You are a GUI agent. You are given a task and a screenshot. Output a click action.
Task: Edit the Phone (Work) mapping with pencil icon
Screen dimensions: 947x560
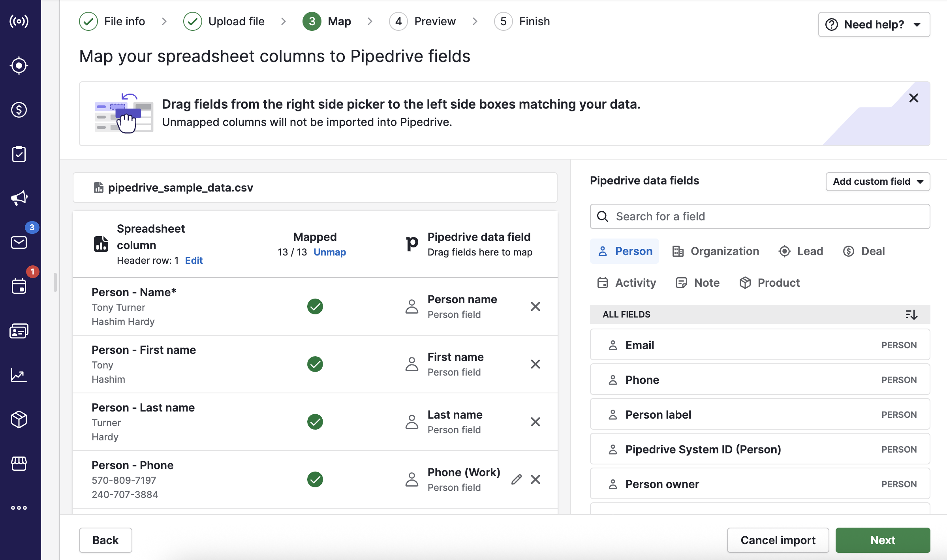point(517,479)
